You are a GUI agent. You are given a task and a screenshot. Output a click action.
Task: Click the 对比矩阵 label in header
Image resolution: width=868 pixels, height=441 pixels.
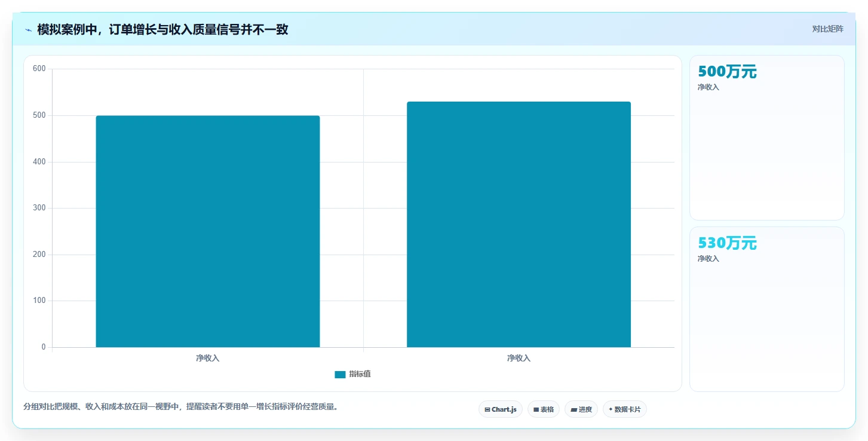pyautogui.click(x=828, y=29)
